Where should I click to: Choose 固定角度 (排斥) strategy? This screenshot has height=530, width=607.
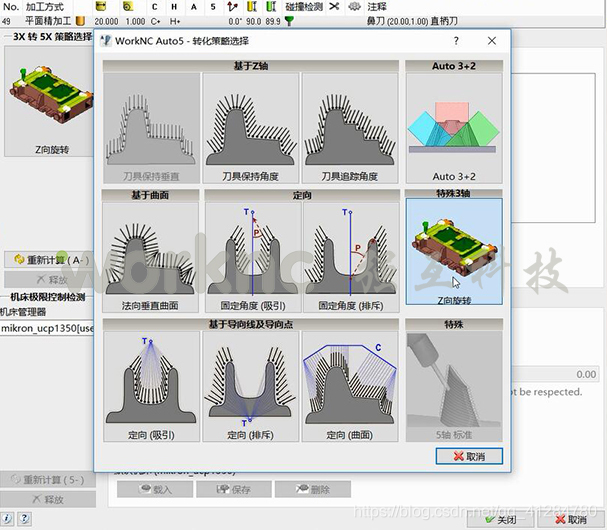click(x=351, y=257)
